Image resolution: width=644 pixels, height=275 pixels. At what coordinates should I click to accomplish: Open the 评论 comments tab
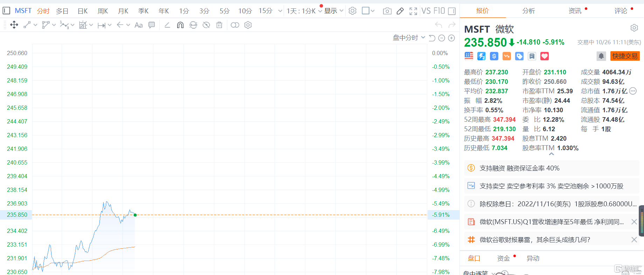click(621, 11)
